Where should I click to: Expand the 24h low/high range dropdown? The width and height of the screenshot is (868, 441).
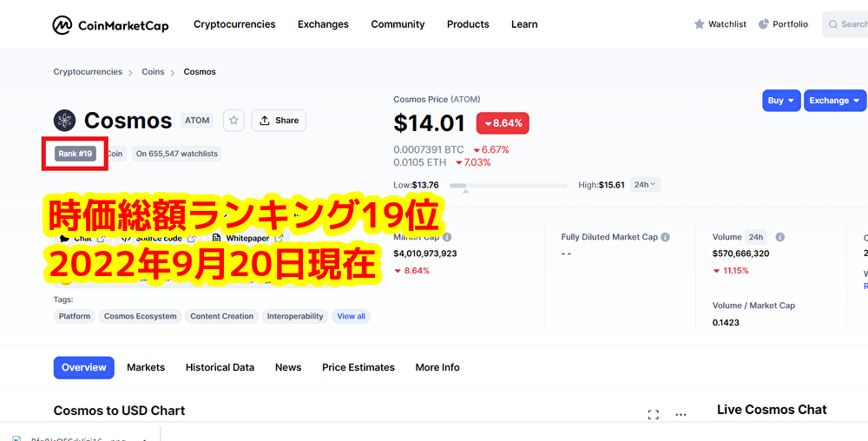pyautogui.click(x=645, y=185)
